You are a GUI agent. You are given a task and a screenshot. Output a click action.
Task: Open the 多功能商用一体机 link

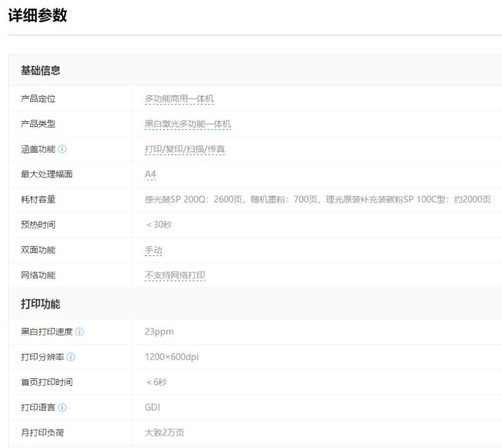[x=179, y=99]
